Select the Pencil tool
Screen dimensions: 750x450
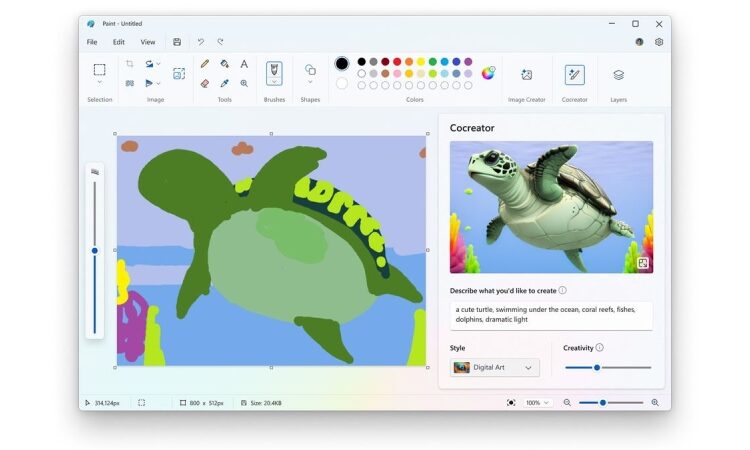coord(205,64)
